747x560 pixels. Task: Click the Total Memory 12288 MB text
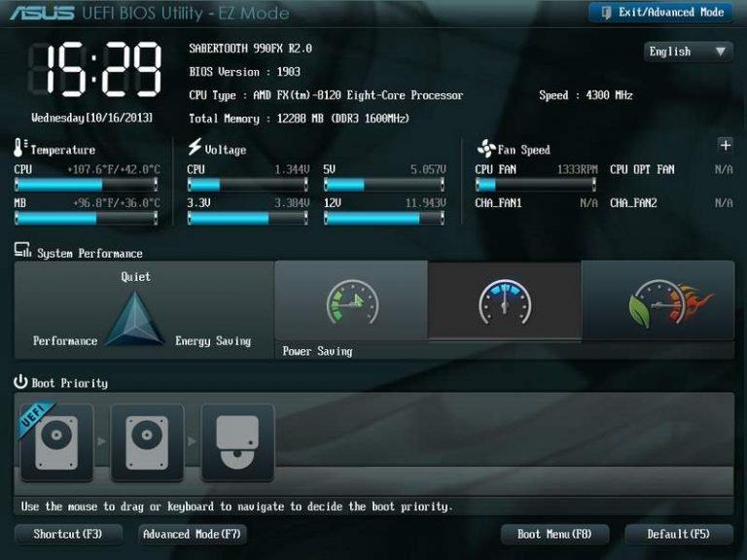point(300,119)
